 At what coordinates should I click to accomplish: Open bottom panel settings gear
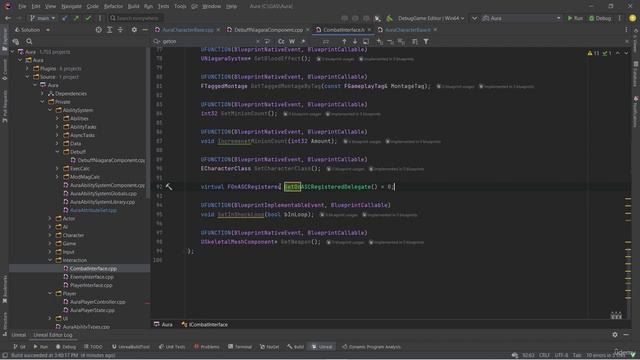tap(615, 335)
